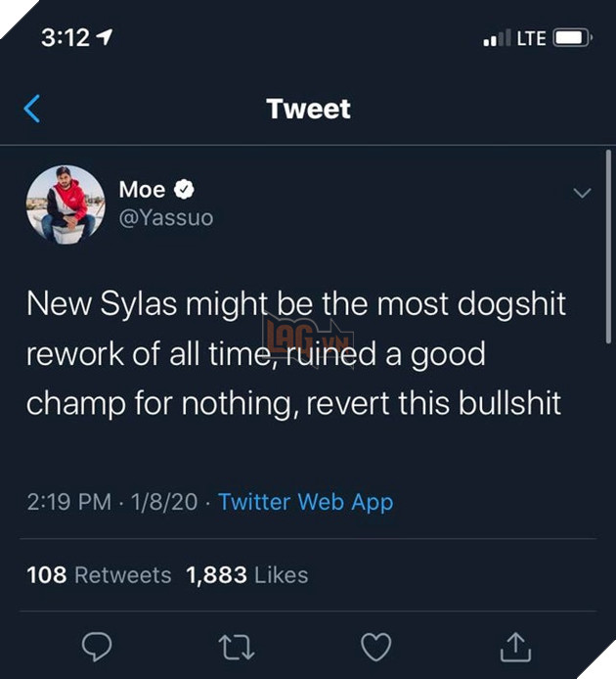Image resolution: width=616 pixels, height=679 pixels.
Task: Open the share tweet icon
Action: pos(515,645)
